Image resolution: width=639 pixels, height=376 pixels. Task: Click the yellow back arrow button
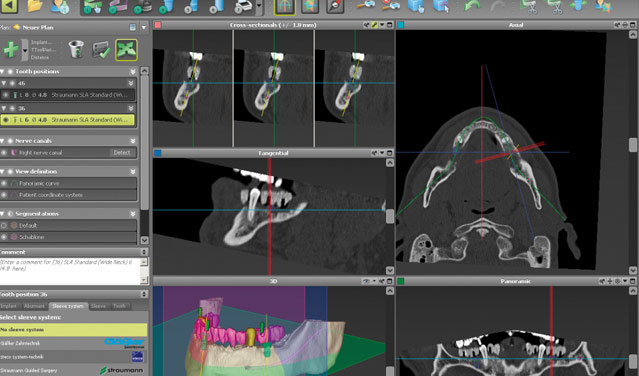coord(10,6)
